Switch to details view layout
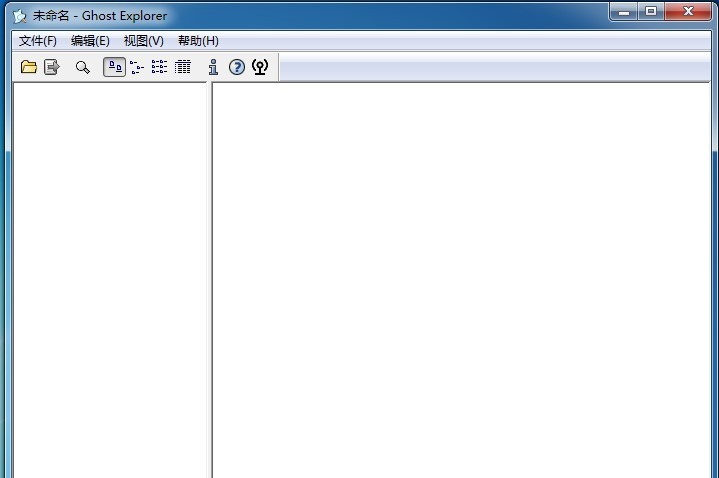 coord(183,67)
